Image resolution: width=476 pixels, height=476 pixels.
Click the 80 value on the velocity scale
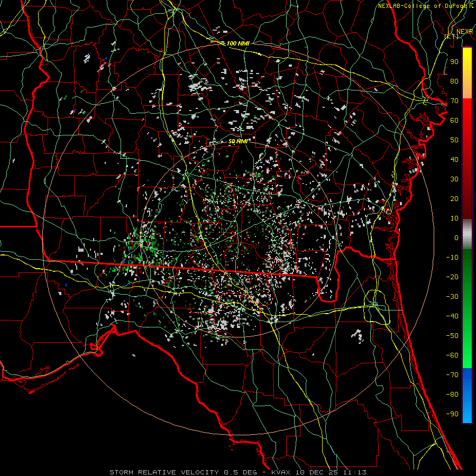[x=454, y=81]
